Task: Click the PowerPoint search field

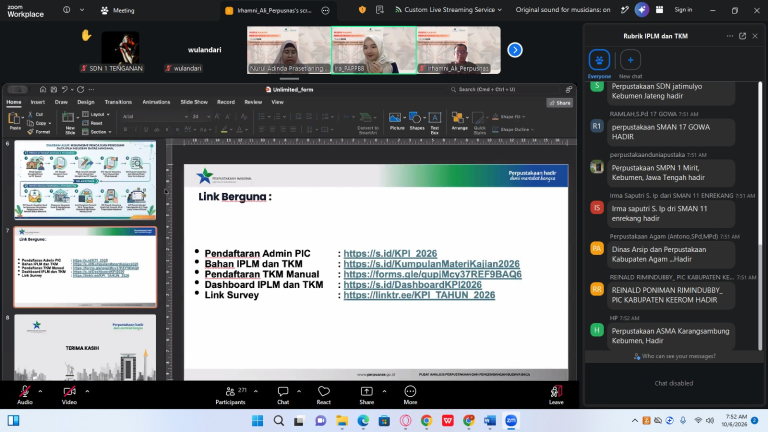Action: click(504, 89)
